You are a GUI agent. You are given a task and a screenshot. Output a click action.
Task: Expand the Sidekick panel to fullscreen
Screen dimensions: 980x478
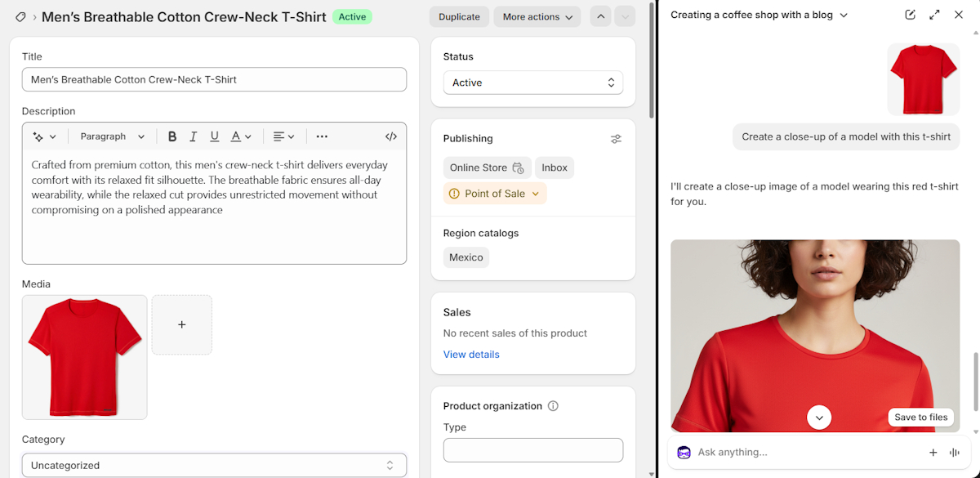point(934,14)
